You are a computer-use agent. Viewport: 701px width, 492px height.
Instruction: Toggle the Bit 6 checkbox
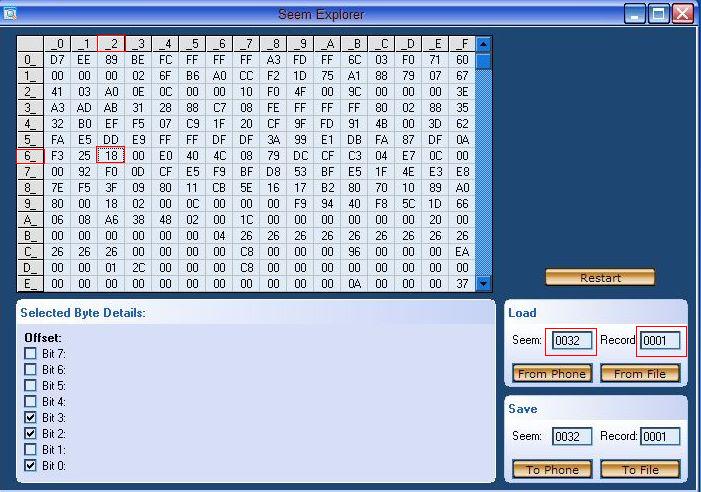pos(30,370)
